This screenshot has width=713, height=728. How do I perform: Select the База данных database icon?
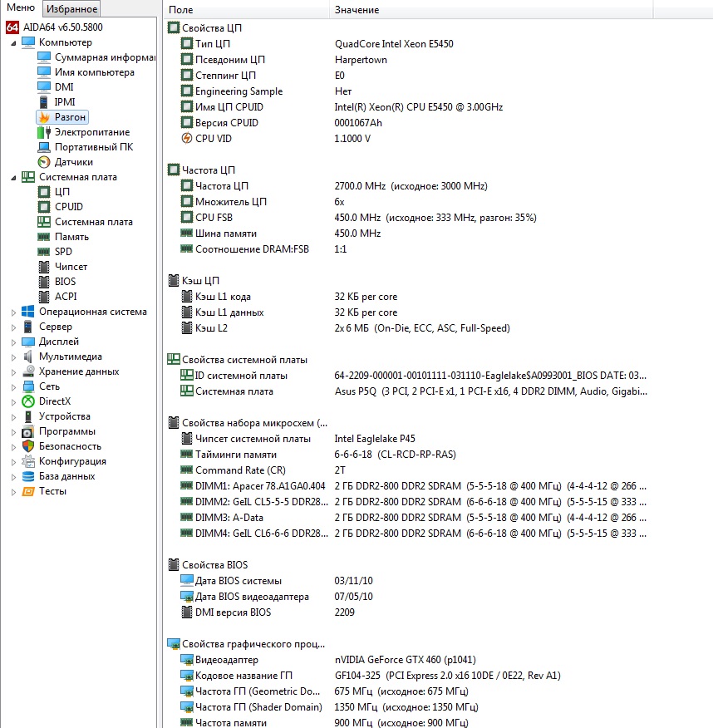[x=28, y=476]
